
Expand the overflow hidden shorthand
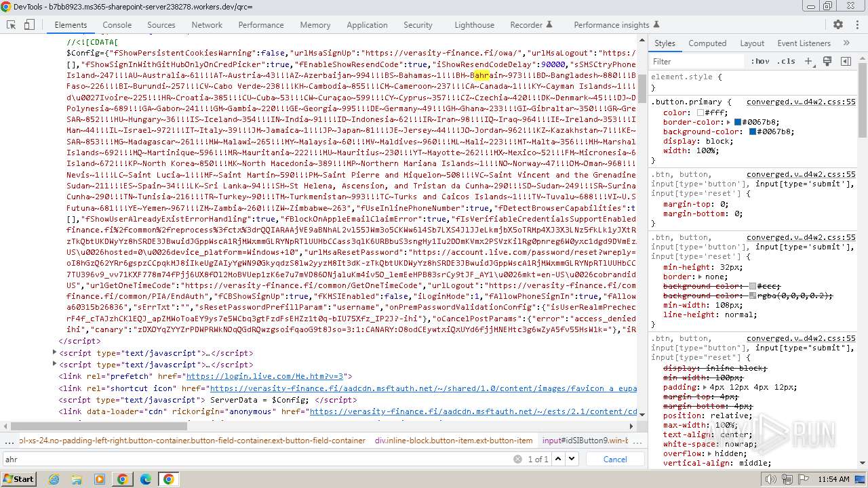pos(709,453)
